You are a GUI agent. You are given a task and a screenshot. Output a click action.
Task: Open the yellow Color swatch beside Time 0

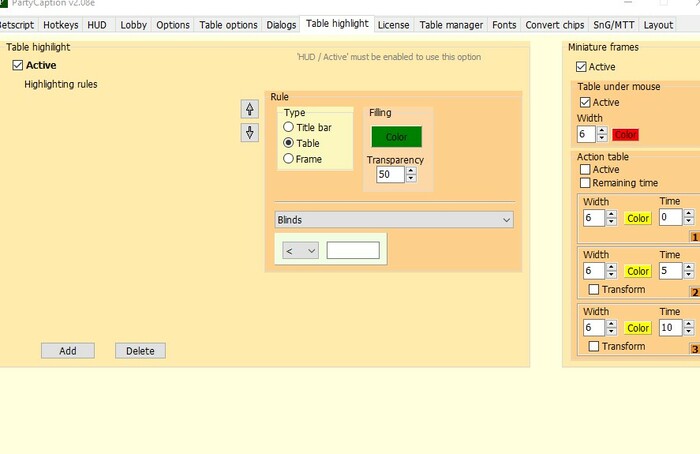click(638, 218)
